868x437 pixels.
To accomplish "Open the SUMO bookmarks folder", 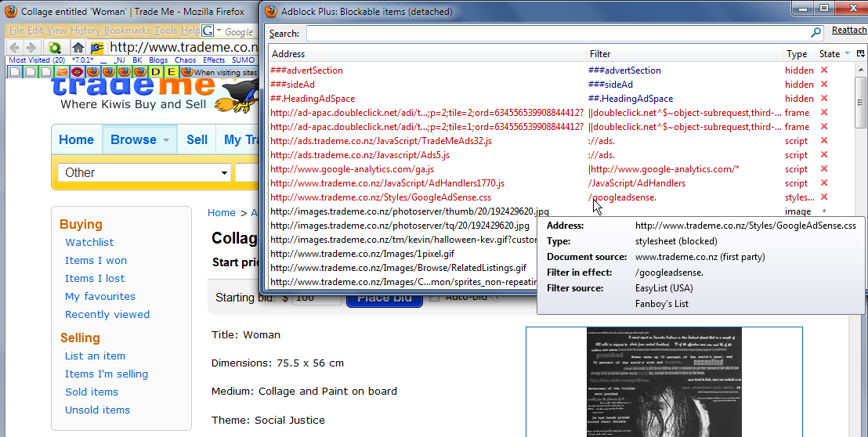I will coord(243,60).
